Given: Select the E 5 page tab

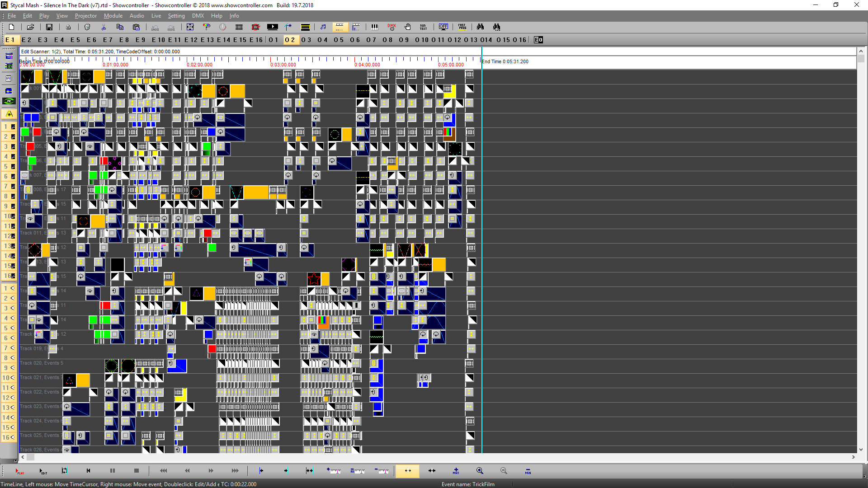Looking at the screenshot, I should pyautogui.click(x=75, y=40).
